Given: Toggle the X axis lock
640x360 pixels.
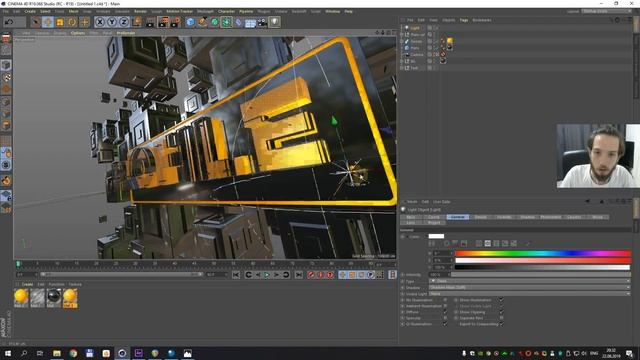Looking at the screenshot, I should 100,22.
